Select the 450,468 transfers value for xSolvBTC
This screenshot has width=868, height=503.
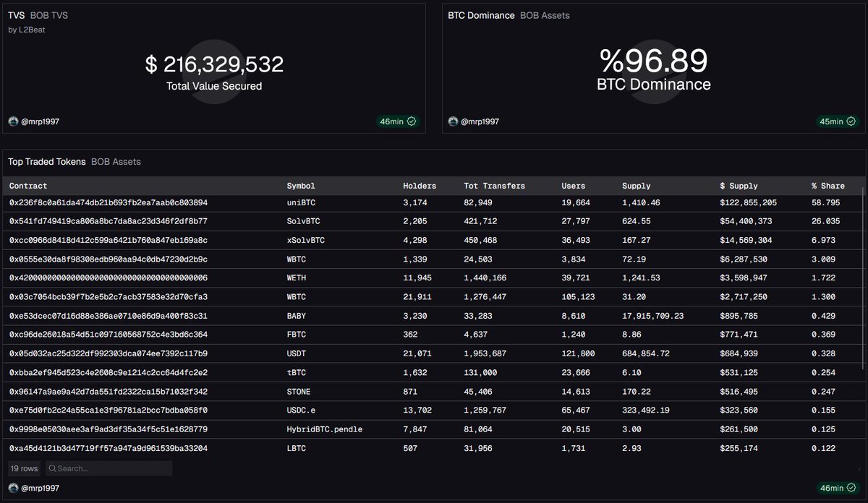pos(480,241)
